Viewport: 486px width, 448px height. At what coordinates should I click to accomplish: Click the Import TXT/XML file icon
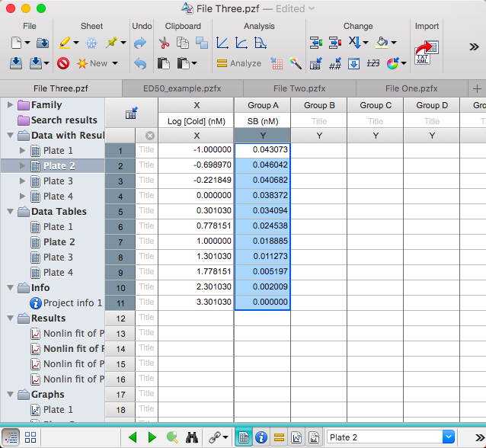point(424,53)
